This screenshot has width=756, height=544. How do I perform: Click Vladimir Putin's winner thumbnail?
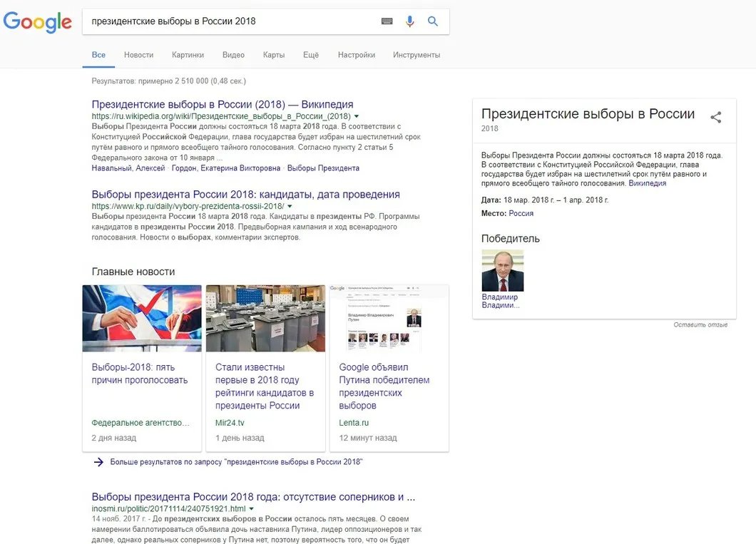pyautogui.click(x=503, y=270)
